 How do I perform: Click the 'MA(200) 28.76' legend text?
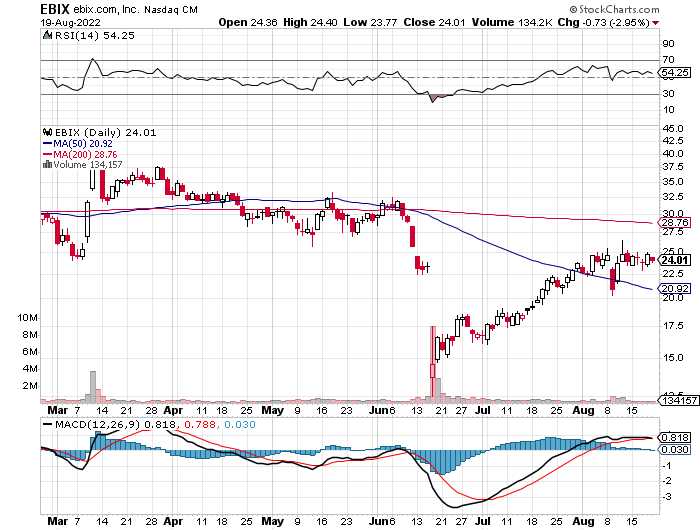click(85, 154)
